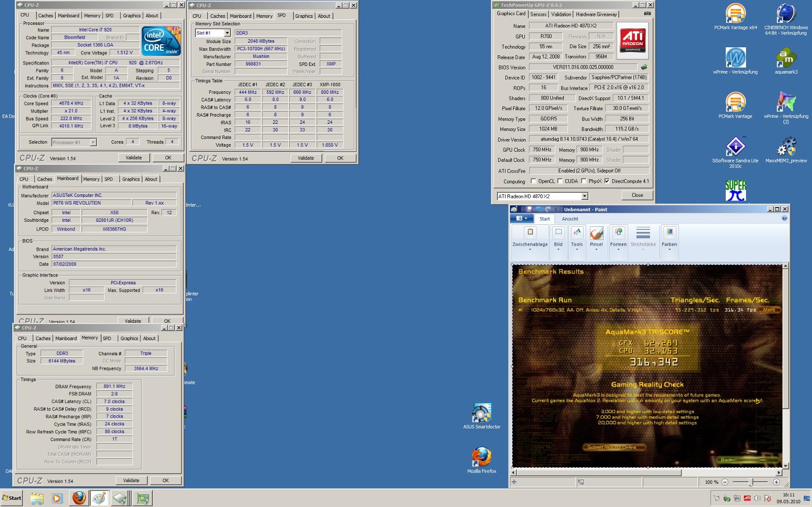Open ASUS Smartdoctor desktop icon
812x507 pixels.
coord(482,416)
